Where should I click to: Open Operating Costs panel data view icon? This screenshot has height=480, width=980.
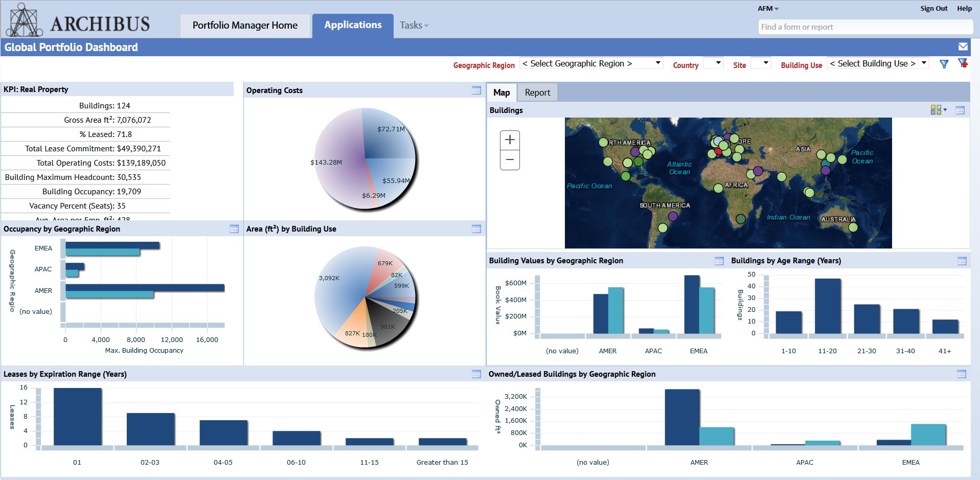click(x=476, y=90)
